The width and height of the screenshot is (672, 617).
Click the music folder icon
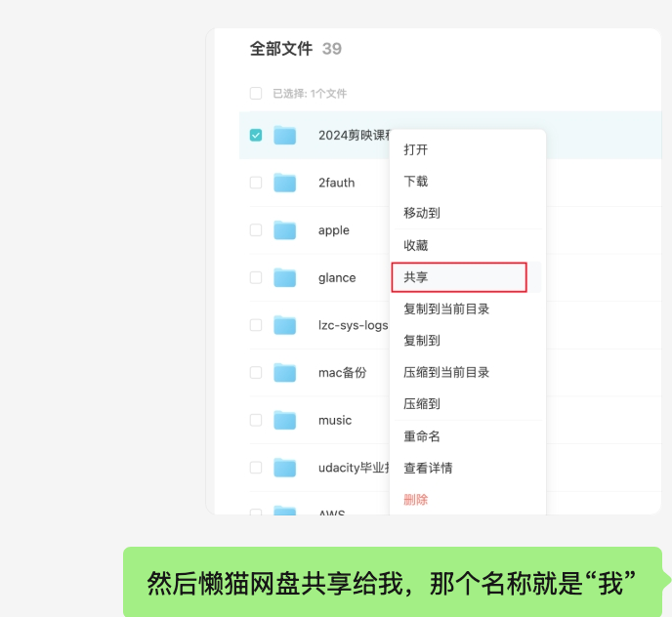coord(285,420)
